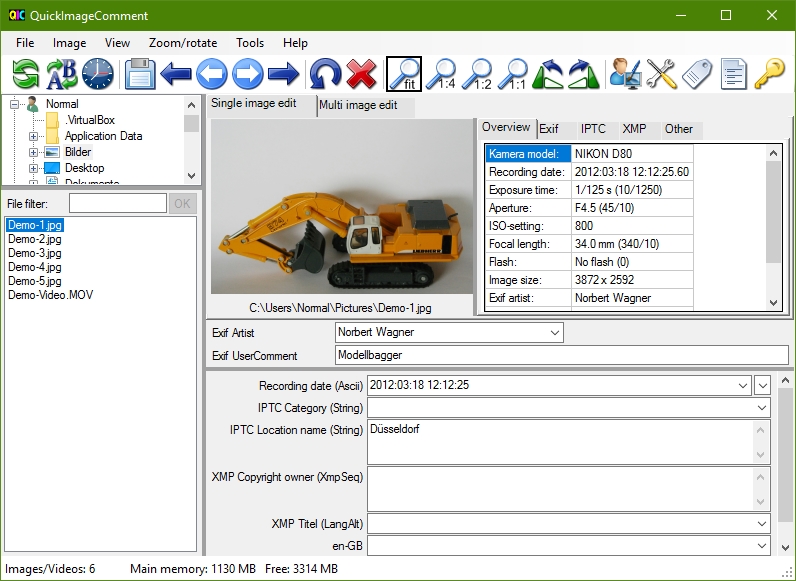Expand the Application Data folder
Image resolution: width=796 pixels, height=581 pixels.
(x=34, y=136)
